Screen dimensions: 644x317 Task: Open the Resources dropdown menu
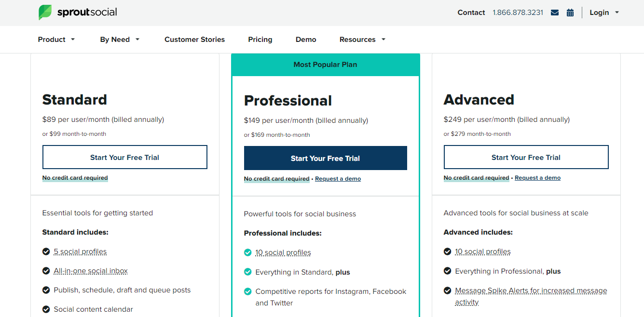(x=362, y=40)
